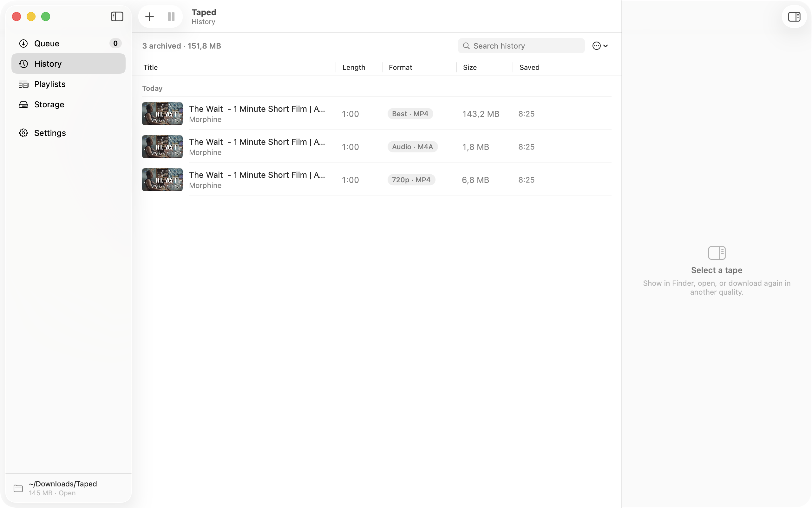Screen dimensions: 812x508
Task: Click the 3 archived · 151,8 MB summary
Action: (x=181, y=46)
